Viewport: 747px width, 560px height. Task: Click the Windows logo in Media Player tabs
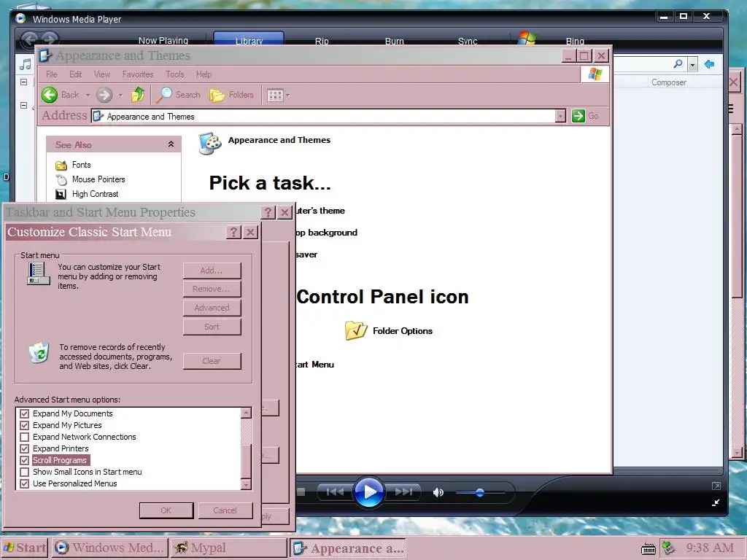pos(527,38)
